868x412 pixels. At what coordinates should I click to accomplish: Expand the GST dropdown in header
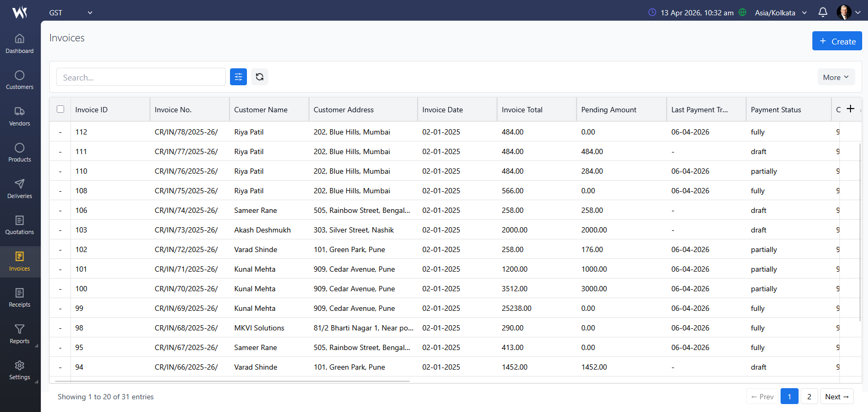[x=70, y=13]
